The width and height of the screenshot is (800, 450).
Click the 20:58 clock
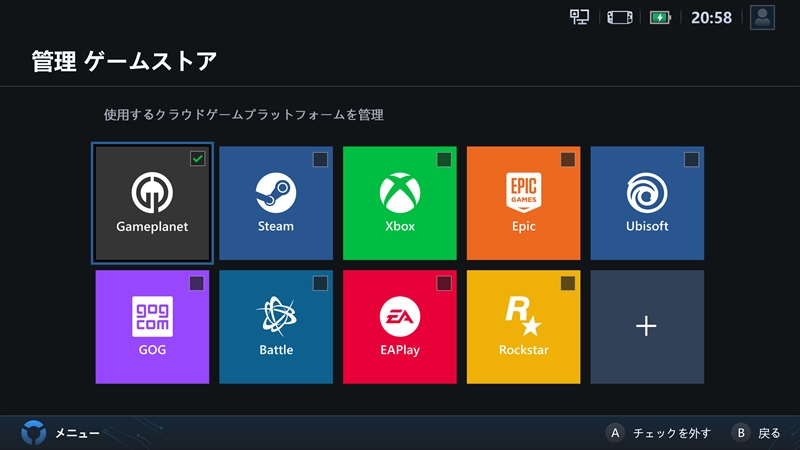click(711, 18)
